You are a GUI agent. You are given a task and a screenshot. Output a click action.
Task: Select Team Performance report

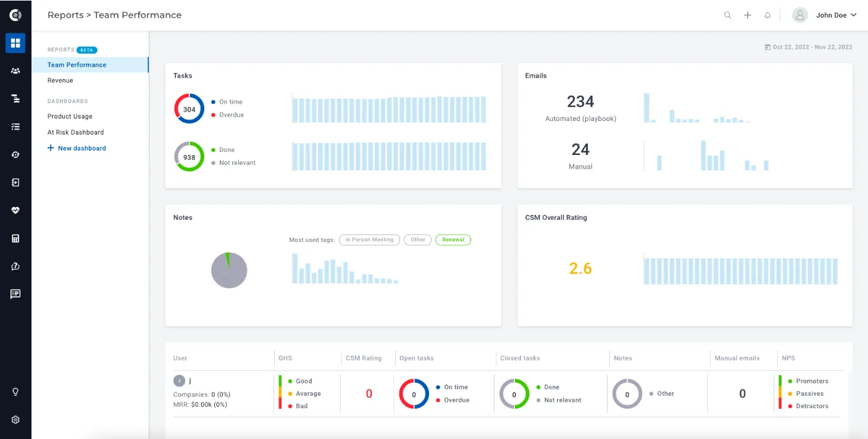[90, 65]
